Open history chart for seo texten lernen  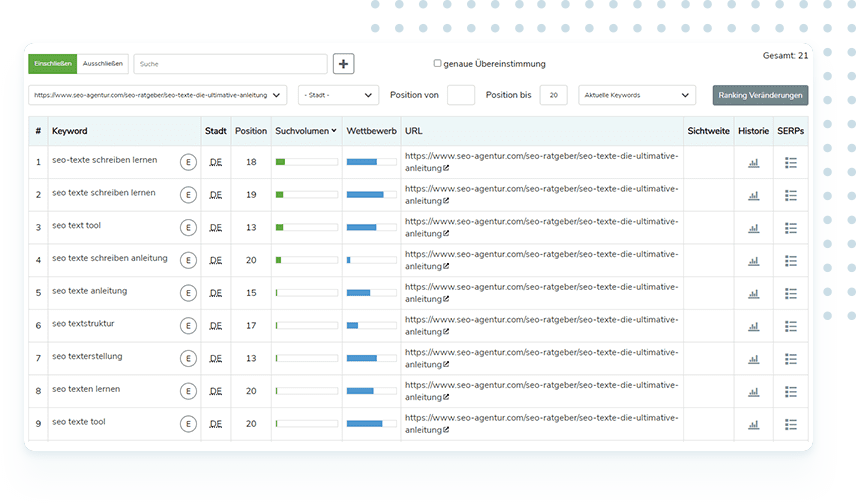coord(753,392)
